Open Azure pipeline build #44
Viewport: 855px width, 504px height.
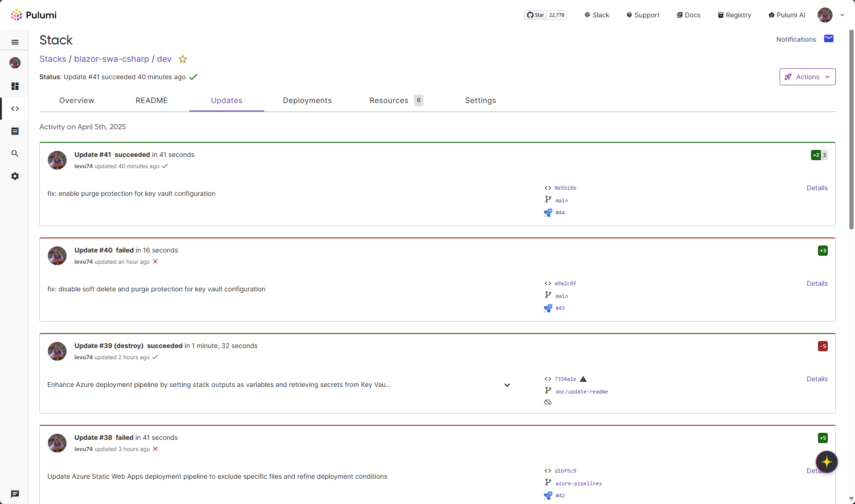point(560,213)
